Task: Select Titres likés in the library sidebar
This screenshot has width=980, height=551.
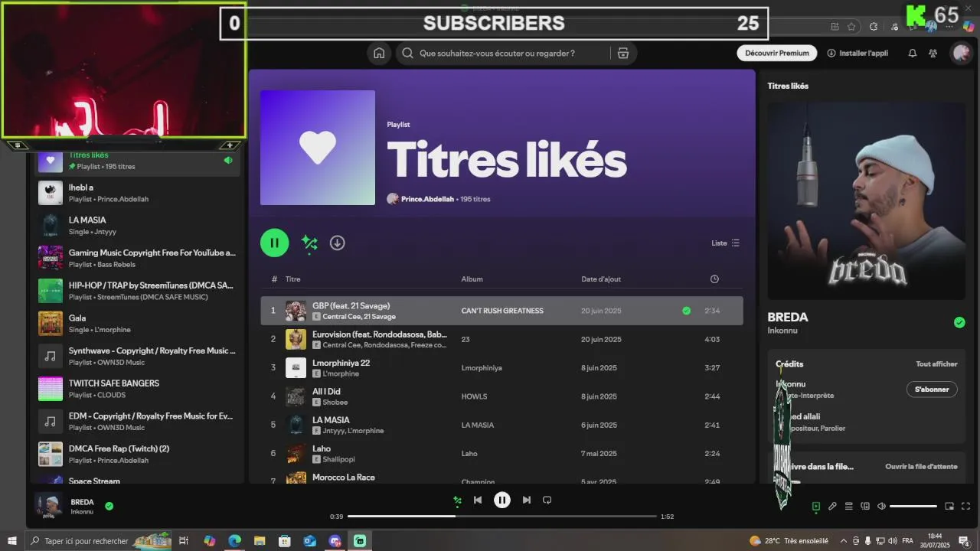Action: (x=138, y=160)
